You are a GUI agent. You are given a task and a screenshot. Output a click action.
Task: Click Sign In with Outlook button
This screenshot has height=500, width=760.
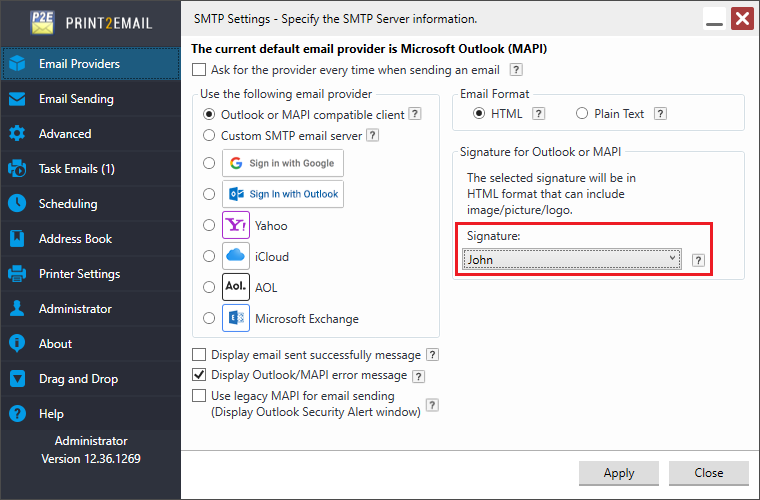pyautogui.click(x=283, y=194)
